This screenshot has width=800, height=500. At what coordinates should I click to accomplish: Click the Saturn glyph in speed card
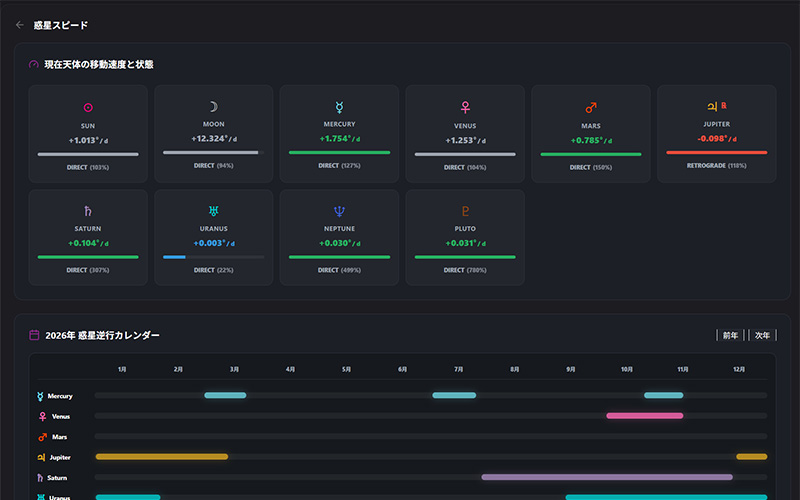pyautogui.click(x=88, y=211)
